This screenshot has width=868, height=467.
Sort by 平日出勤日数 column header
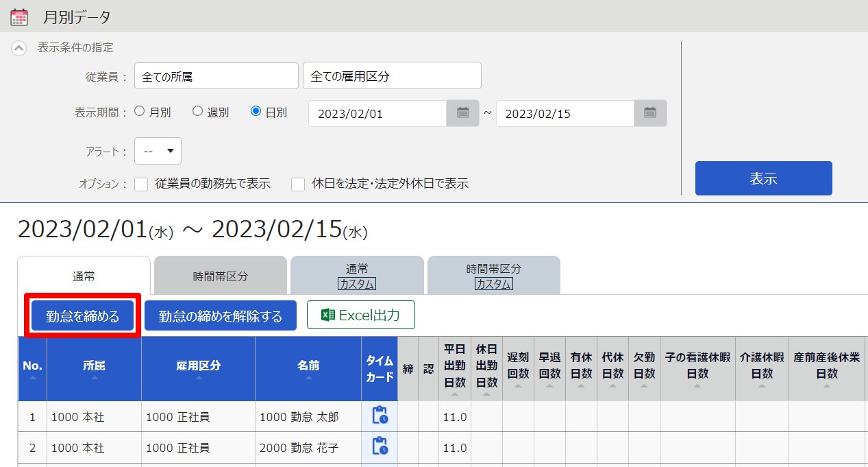click(x=455, y=369)
